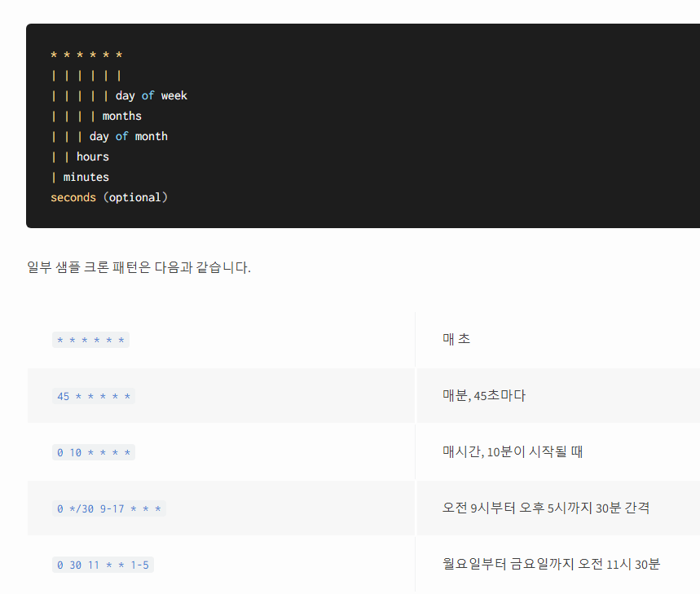Select the "0 30 11 * * 1-5" pattern
Screen dimensions: 700x594
pyautogui.click(x=103, y=564)
